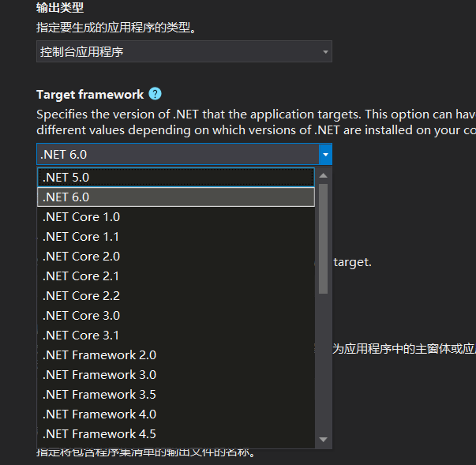Click the list scrollbar down arrow
This screenshot has height=465, width=476.
(324, 440)
